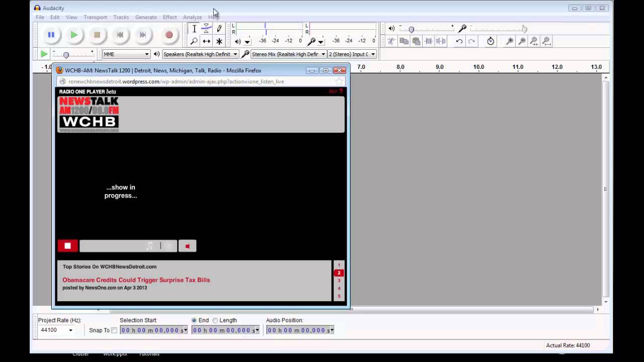Image resolution: width=644 pixels, height=362 pixels.
Task: Select the Multi-Tool asterisk mode
Action: click(x=219, y=41)
